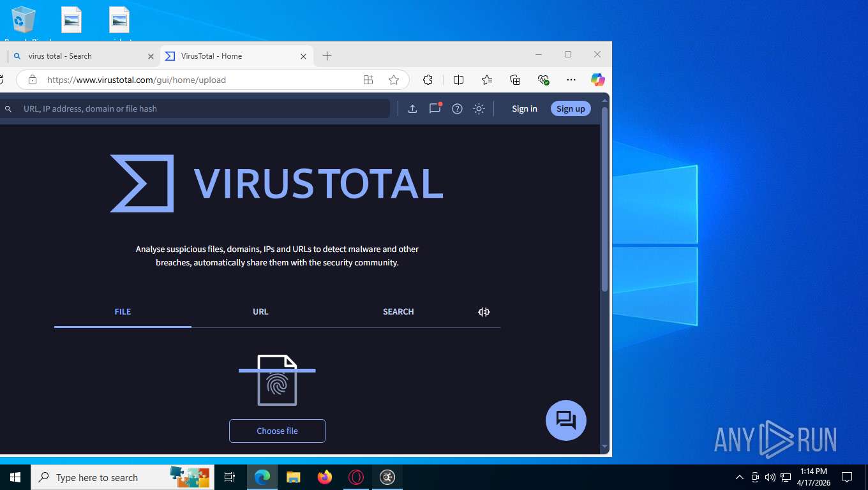The width and height of the screenshot is (868, 490).
Task: Launch Firefox from taskbar
Action: (x=325, y=477)
